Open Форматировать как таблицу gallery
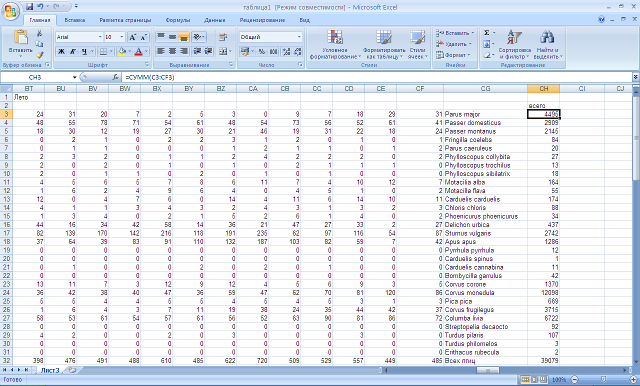640x386 pixels. 384,44
